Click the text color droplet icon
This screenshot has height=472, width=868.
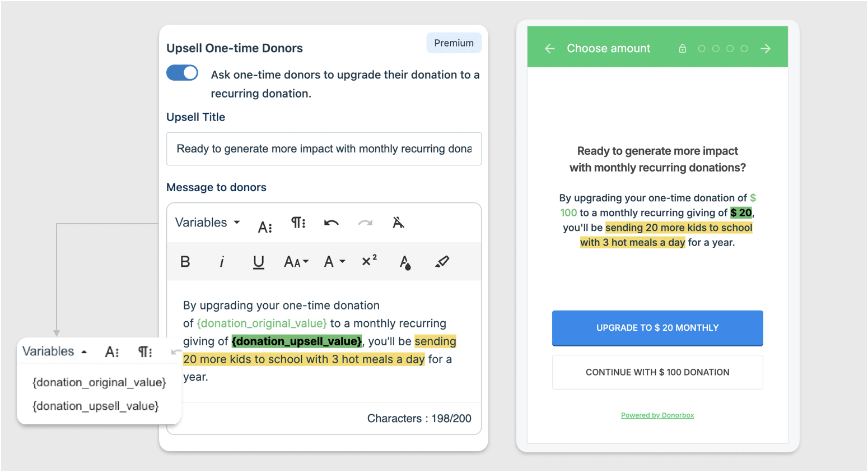point(405,262)
